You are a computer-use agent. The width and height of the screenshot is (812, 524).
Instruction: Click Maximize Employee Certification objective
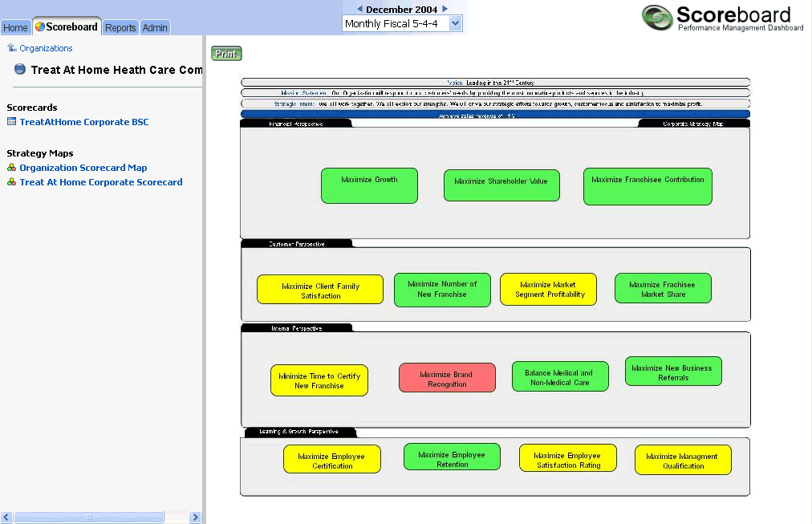tap(332, 459)
